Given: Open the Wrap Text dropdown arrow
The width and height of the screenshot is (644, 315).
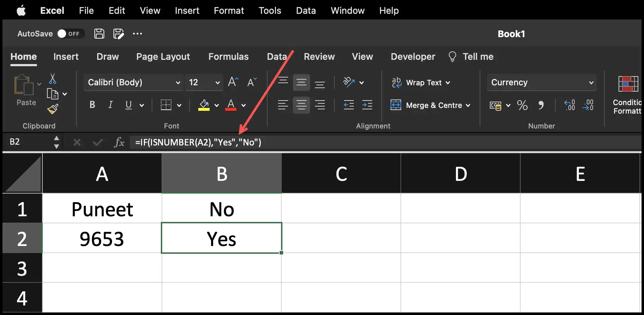Looking at the screenshot, I should click(x=448, y=83).
